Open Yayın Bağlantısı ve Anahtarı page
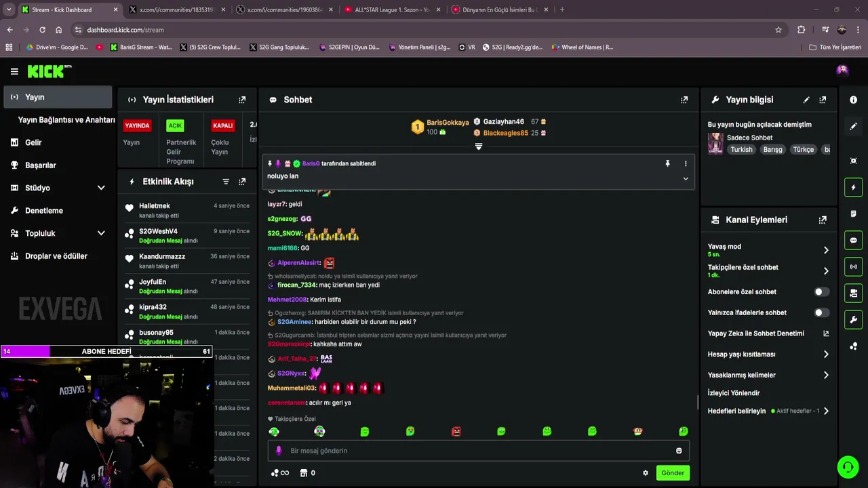 (66, 120)
